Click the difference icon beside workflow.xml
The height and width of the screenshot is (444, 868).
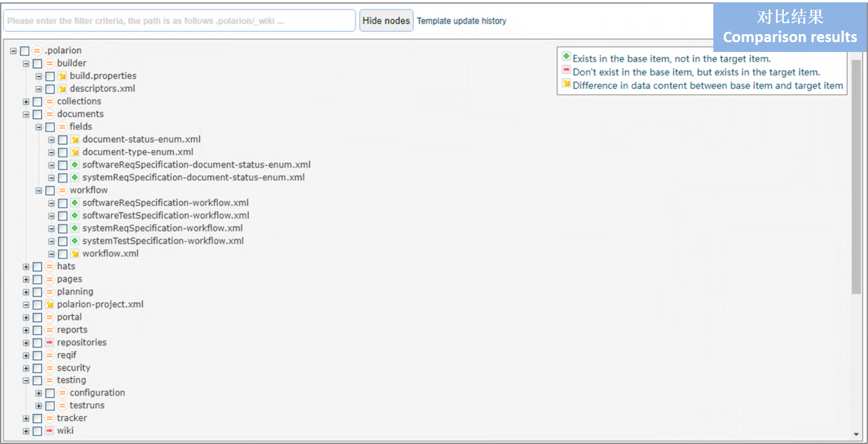point(75,254)
